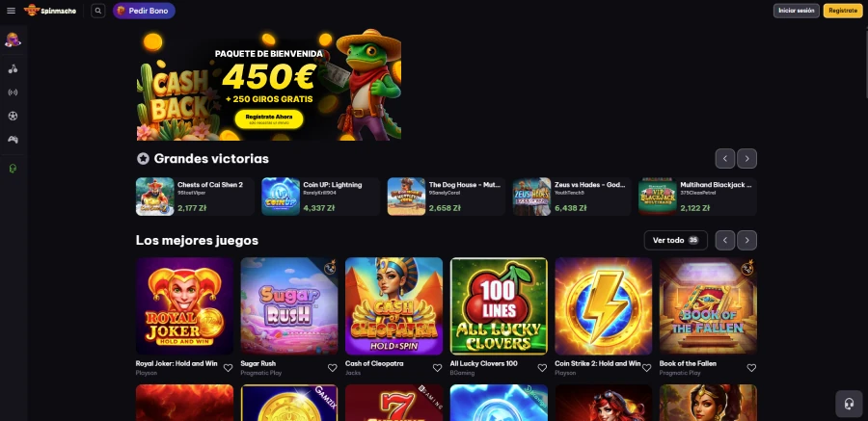The image size is (868, 421).
Task: Click the yellow Regístrate button
Action: click(843, 11)
